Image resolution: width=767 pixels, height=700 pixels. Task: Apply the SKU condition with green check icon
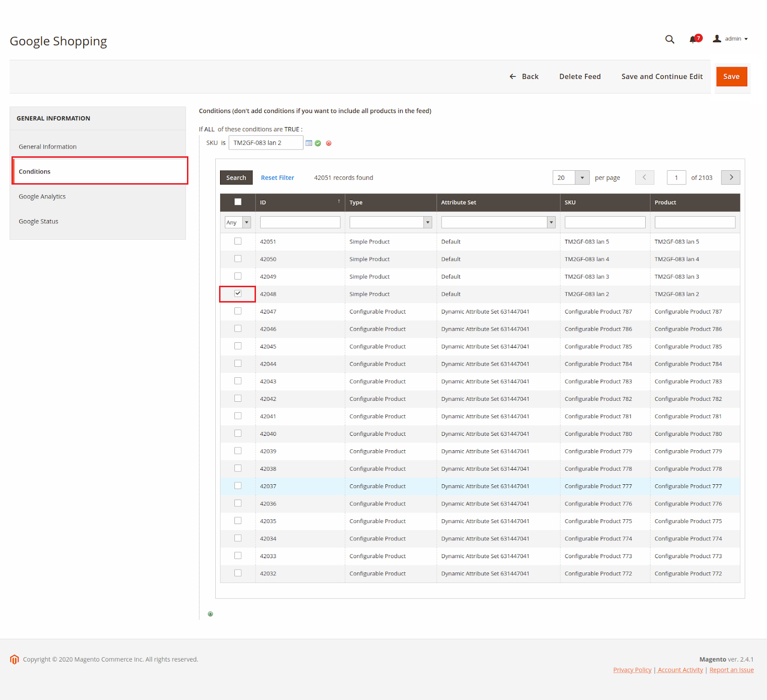(x=318, y=143)
